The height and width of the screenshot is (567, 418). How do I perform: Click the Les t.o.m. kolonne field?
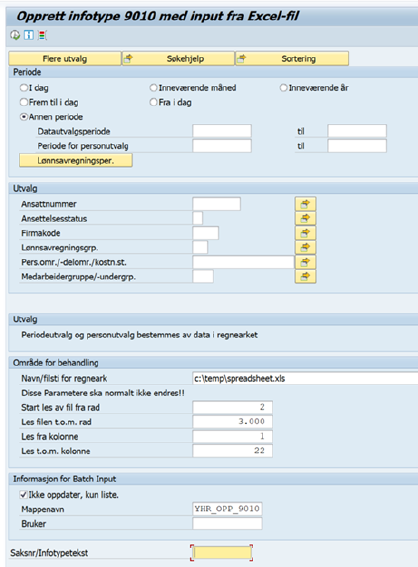coord(233,451)
